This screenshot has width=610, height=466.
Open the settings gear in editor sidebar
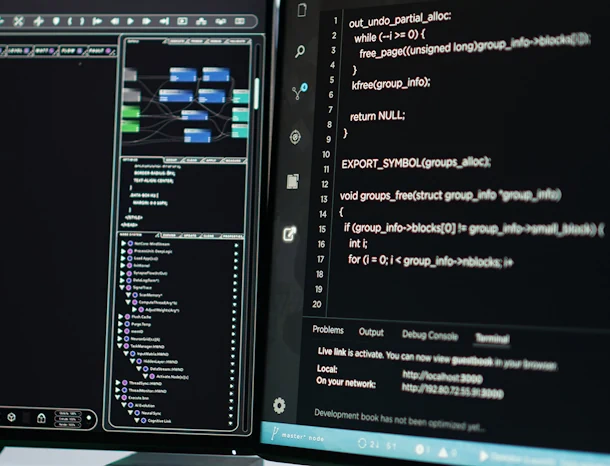pos(279,406)
